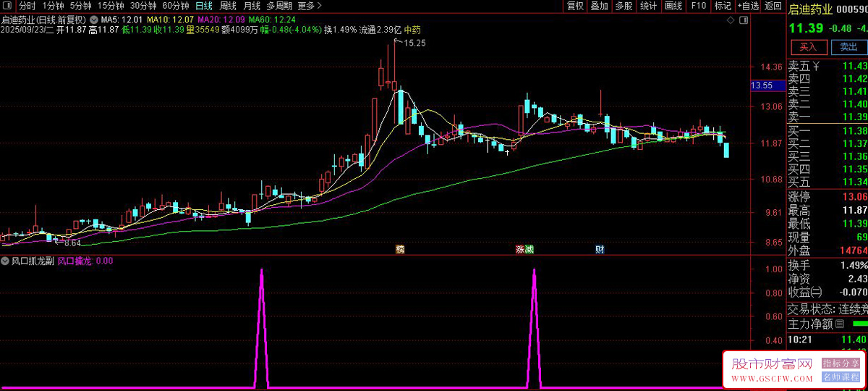Activate the 画线 drawing tool
Screen dimensions: 868x391
673,6
